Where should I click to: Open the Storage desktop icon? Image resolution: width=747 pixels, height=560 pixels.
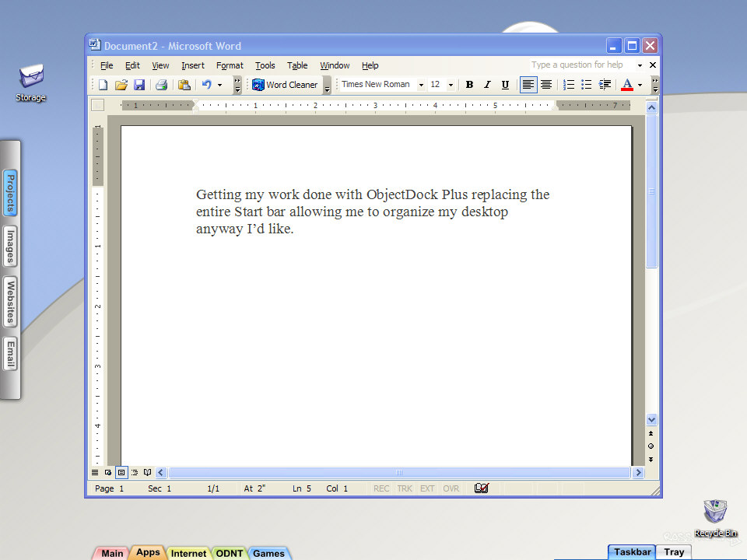(31, 82)
